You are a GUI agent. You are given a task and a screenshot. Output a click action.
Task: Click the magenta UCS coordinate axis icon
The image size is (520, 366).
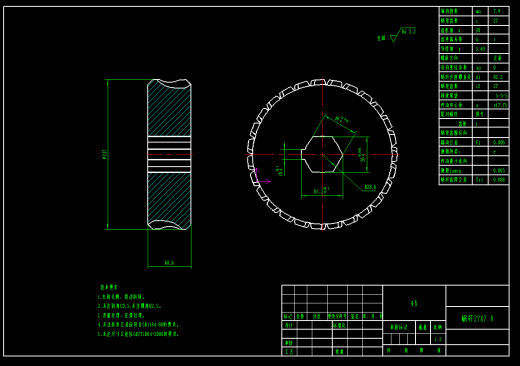pyautogui.click(x=262, y=176)
